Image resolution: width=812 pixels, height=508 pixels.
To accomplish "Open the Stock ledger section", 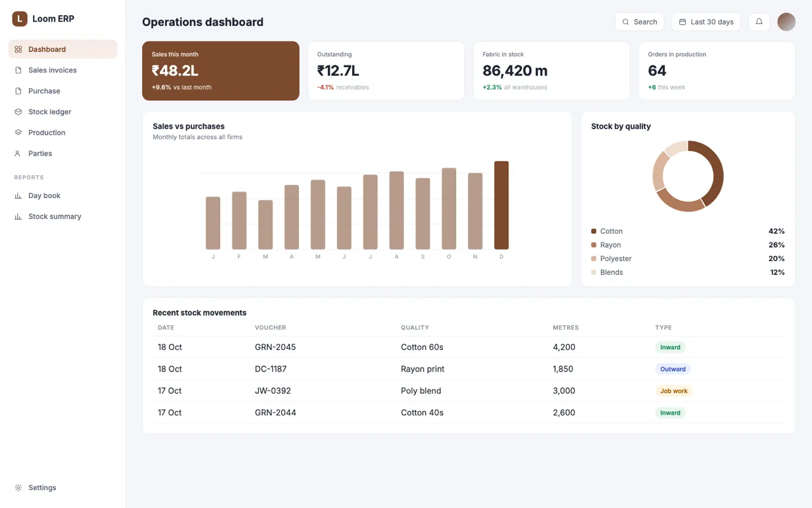I will point(63,112).
